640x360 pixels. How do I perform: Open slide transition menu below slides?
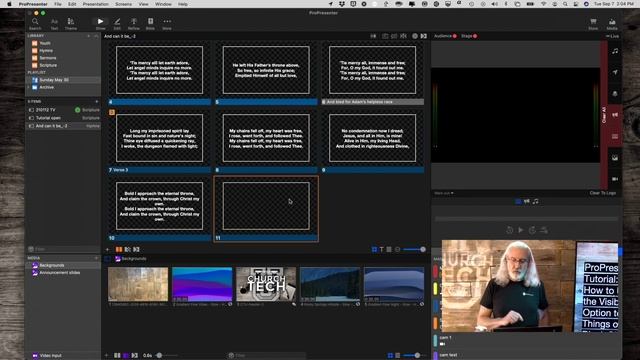point(136,249)
